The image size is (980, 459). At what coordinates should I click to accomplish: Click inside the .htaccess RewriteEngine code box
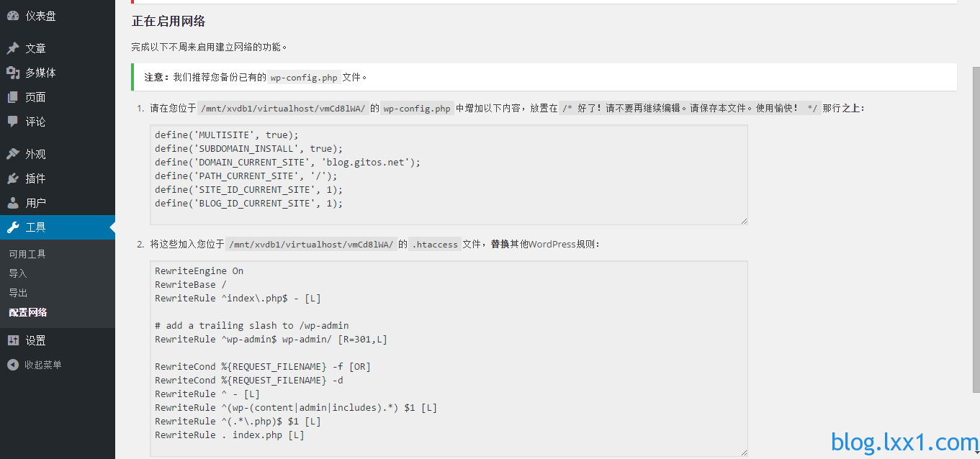pos(449,358)
